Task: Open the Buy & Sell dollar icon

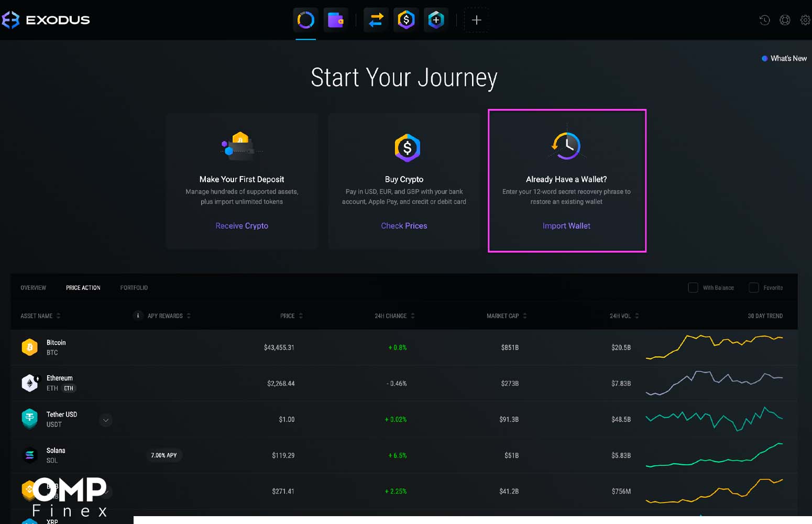Action: pyautogui.click(x=406, y=20)
